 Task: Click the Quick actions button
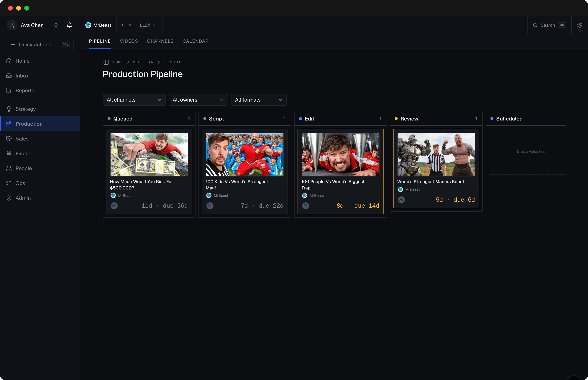[x=40, y=44]
